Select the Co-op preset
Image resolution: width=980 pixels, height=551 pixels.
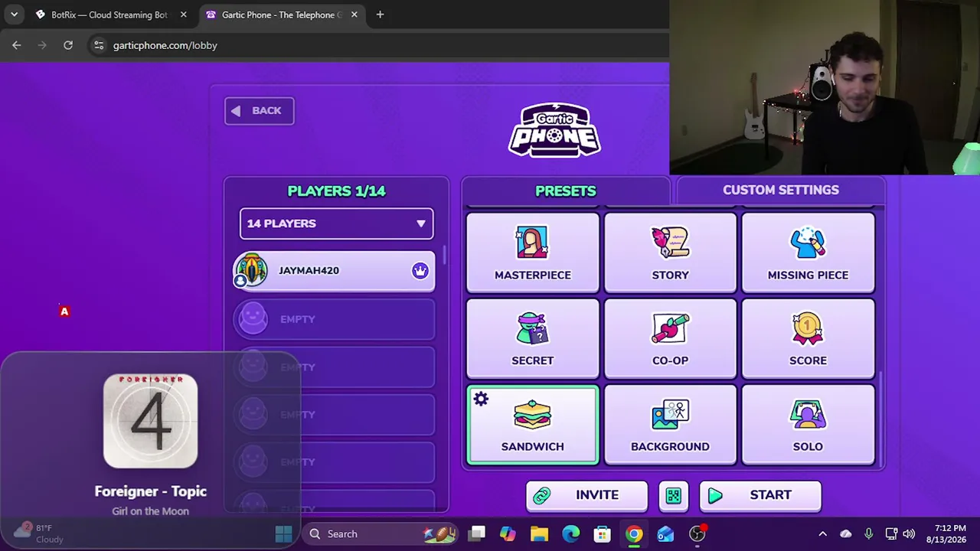pos(670,338)
